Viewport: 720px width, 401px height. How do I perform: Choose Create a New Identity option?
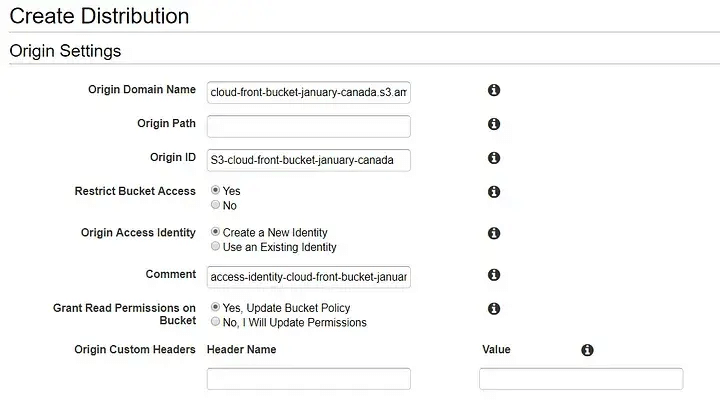coord(216,232)
